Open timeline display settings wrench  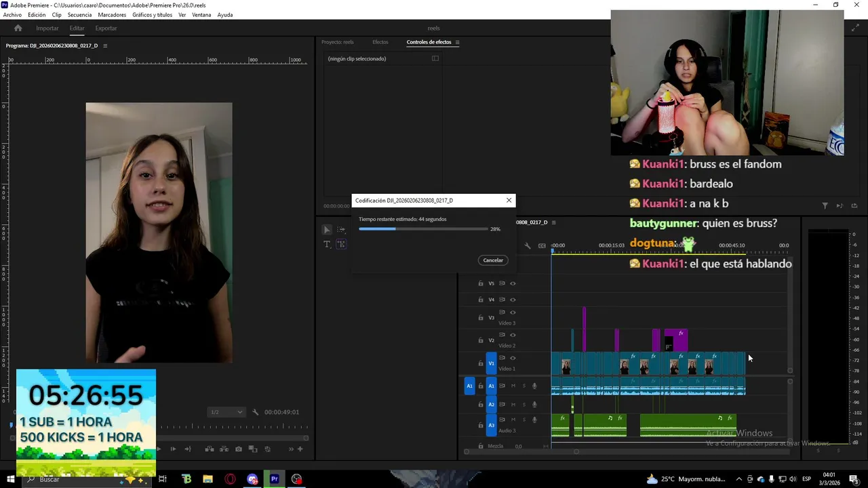pos(528,245)
